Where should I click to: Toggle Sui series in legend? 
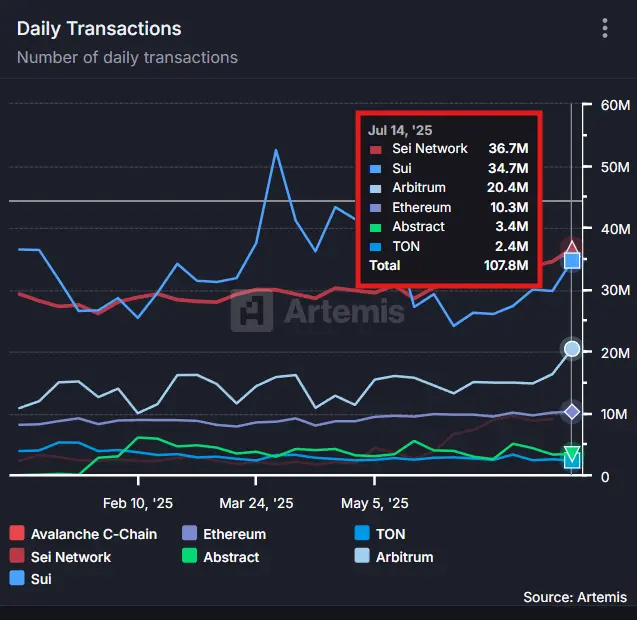pos(30,578)
